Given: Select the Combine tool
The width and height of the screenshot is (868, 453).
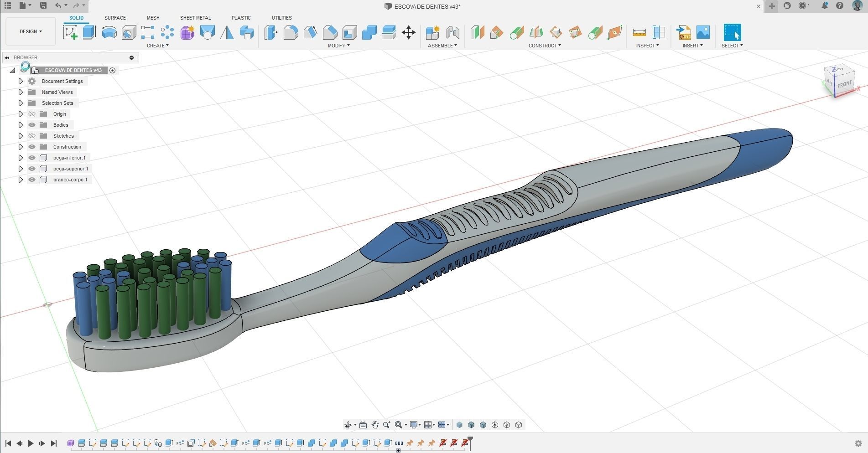Looking at the screenshot, I should (369, 32).
